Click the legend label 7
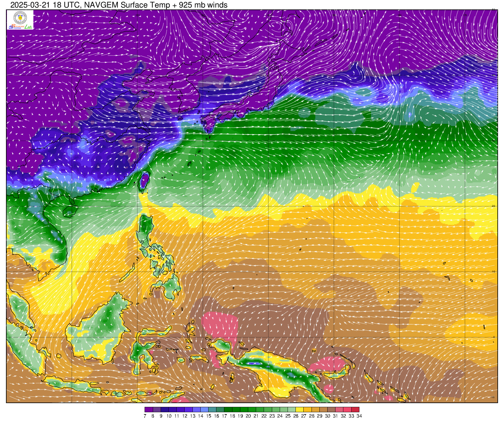Image resolution: width=504 pixels, height=422 pixels. pos(145,416)
